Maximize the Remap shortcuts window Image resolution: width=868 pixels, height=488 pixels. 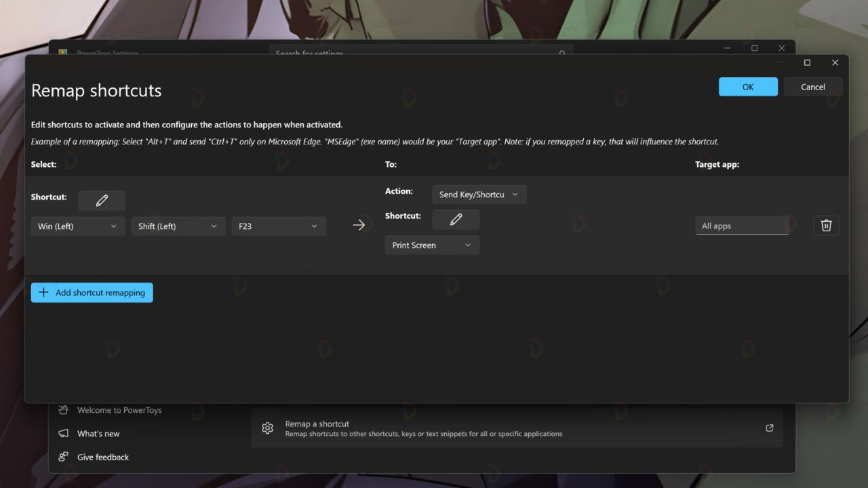pos(807,63)
